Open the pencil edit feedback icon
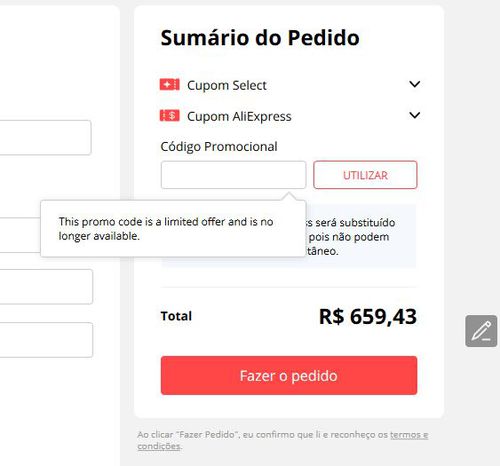 (481, 331)
